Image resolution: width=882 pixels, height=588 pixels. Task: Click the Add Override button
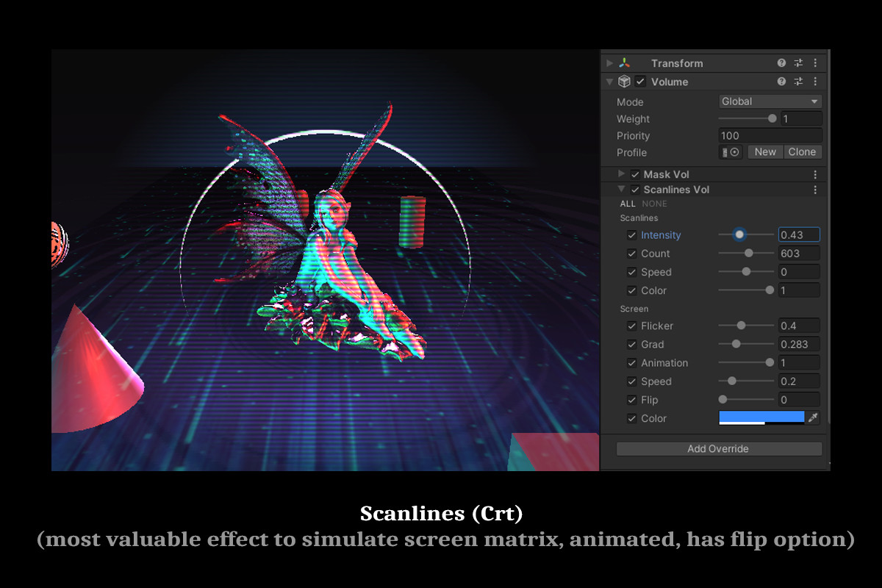tap(718, 448)
